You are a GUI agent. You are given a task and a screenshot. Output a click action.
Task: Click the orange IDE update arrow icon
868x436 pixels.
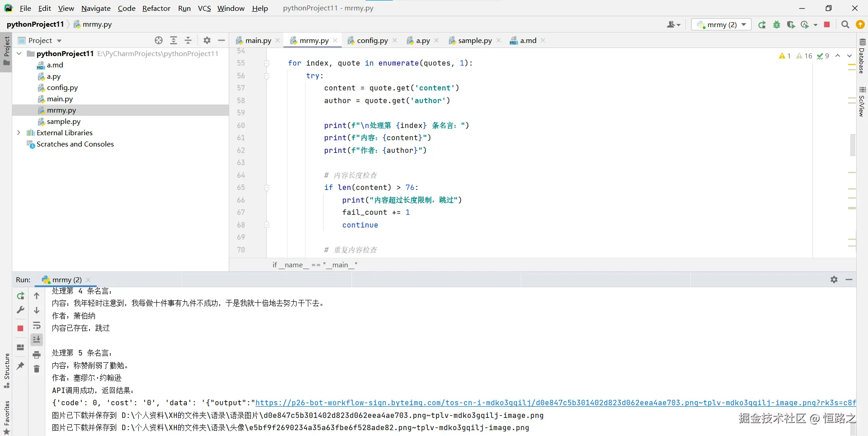coord(860,25)
